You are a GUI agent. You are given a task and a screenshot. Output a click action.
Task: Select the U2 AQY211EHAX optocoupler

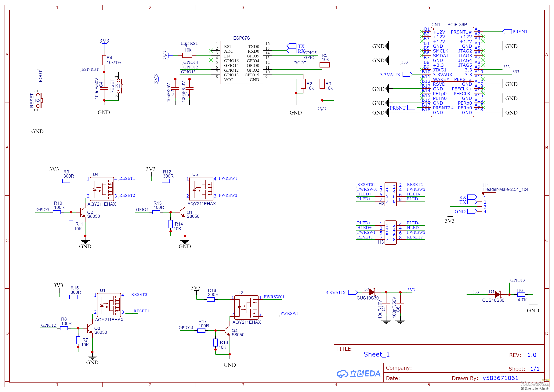tap(246, 307)
